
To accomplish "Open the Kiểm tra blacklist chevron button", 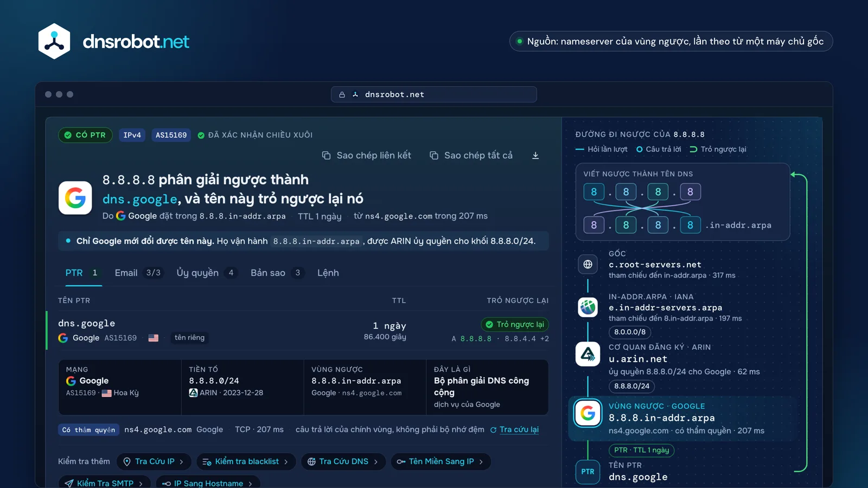I will pyautogui.click(x=246, y=461).
